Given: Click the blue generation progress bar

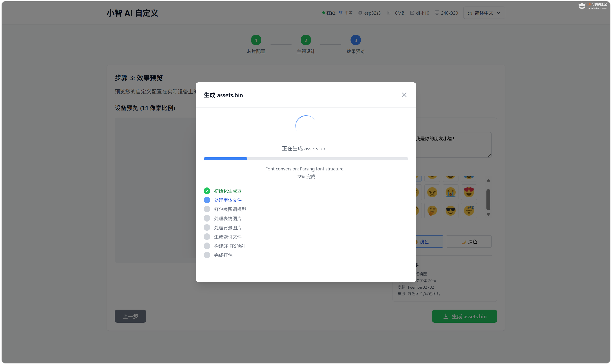Looking at the screenshot, I should [306, 159].
